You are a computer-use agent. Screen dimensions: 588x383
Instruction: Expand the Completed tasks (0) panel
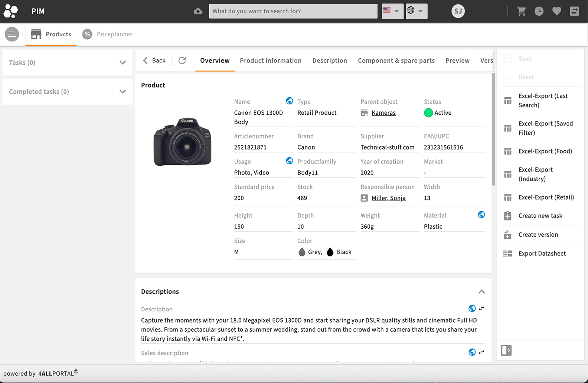pyautogui.click(x=122, y=91)
